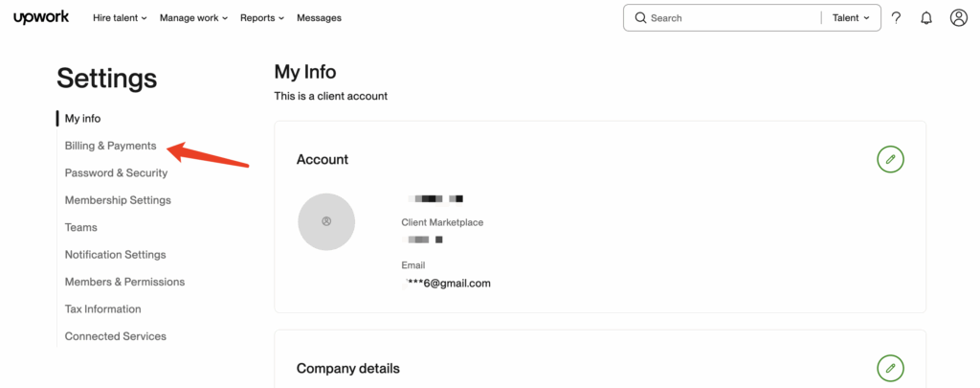Click the account profile photo placeholder
This screenshot has height=388, width=980.
(x=325, y=221)
